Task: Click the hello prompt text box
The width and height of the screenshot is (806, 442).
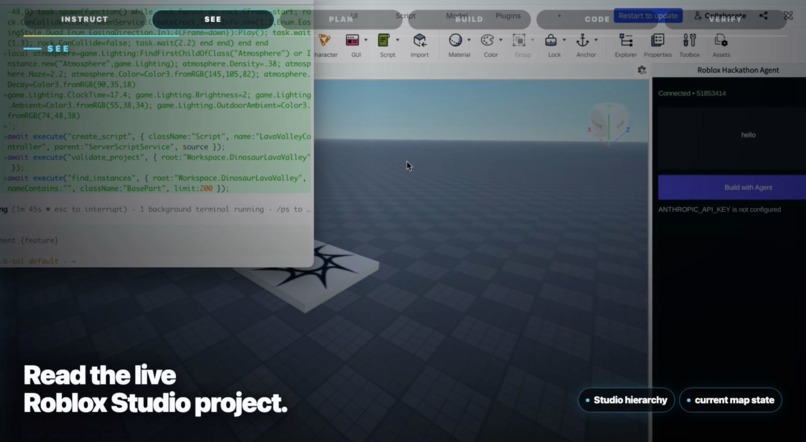Action: (732, 138)
